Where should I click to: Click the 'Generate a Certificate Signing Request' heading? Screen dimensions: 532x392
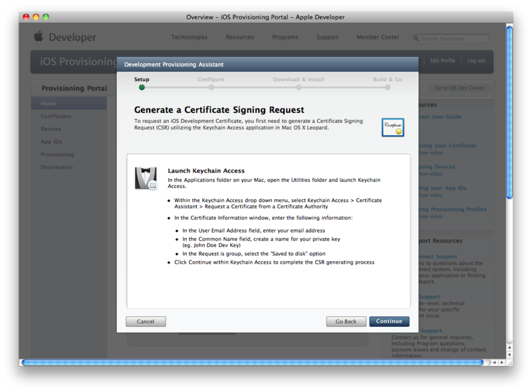click(x=219, y=110)
